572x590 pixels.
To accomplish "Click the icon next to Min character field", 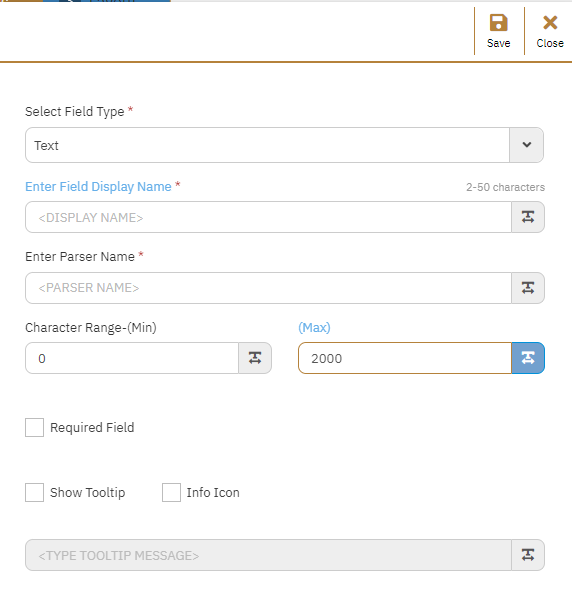I will click(255, 358).
